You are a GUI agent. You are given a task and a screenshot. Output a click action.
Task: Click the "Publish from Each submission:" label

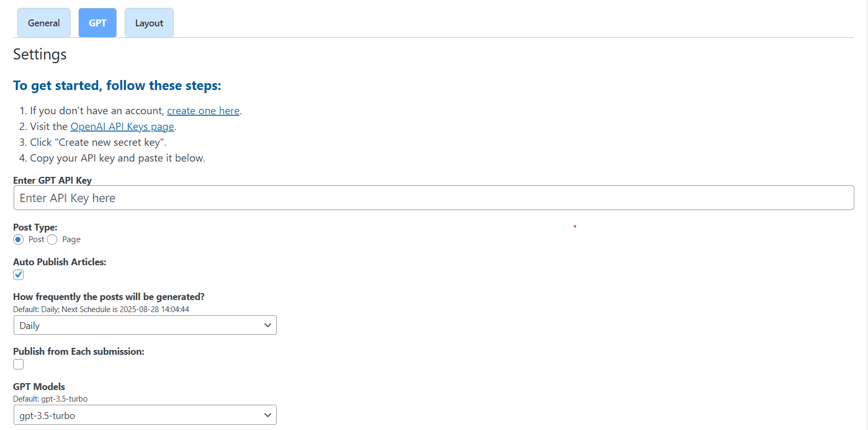coord(78,352)
